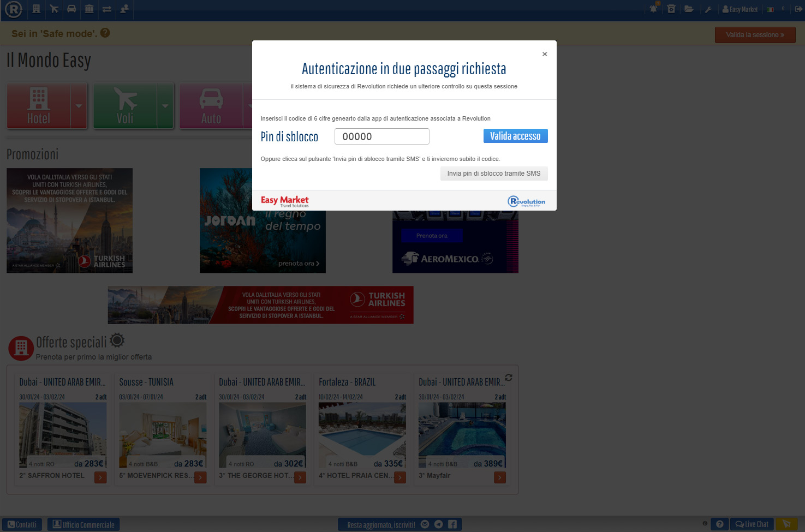Image resolution: width=805 pixels, height=532 pixels.
Task: Click the Safe mode help question icon
Action: [x=105, y=33]
